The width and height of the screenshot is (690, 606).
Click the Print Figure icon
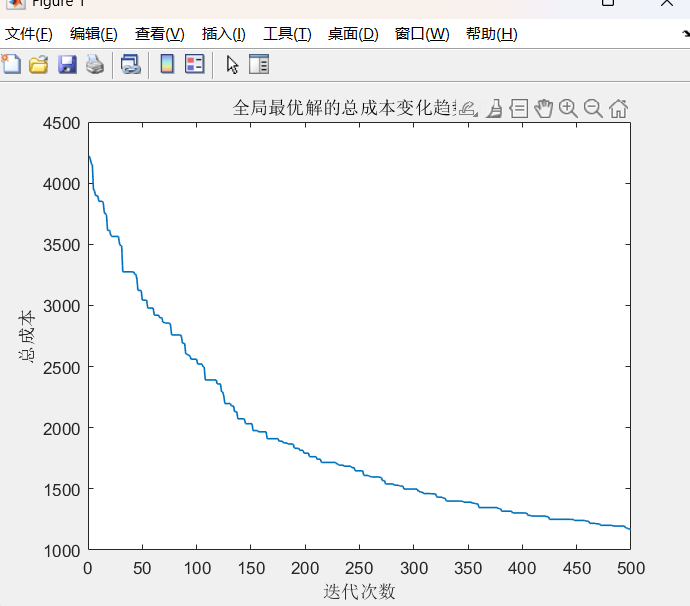tap(95, 64)
